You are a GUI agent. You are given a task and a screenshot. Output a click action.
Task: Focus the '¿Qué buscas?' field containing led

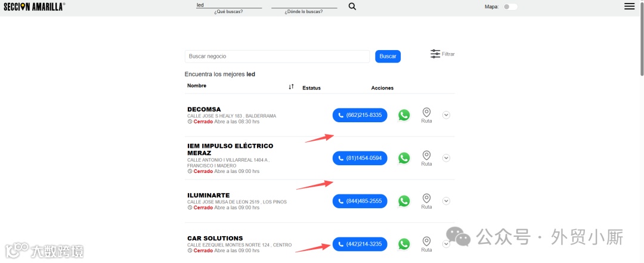229,5
